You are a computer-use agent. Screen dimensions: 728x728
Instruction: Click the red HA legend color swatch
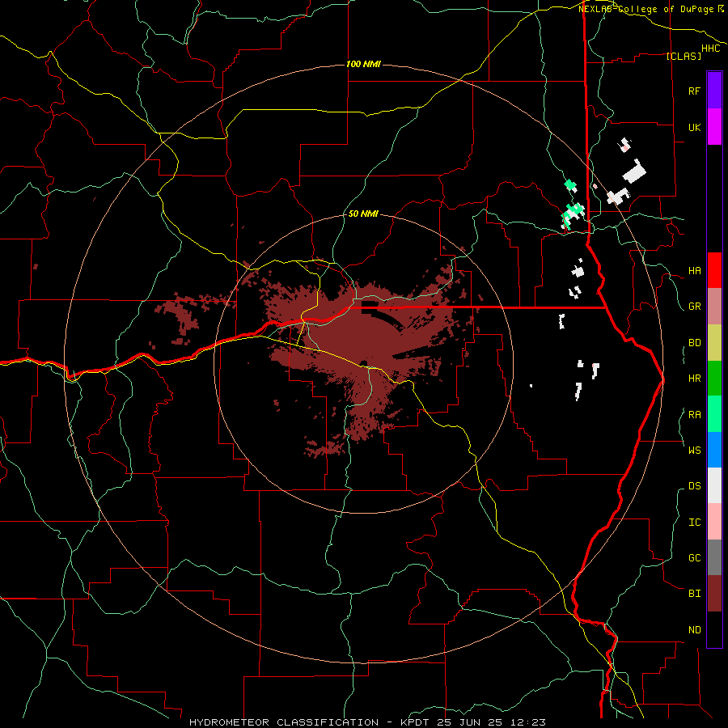pos(714,270)
